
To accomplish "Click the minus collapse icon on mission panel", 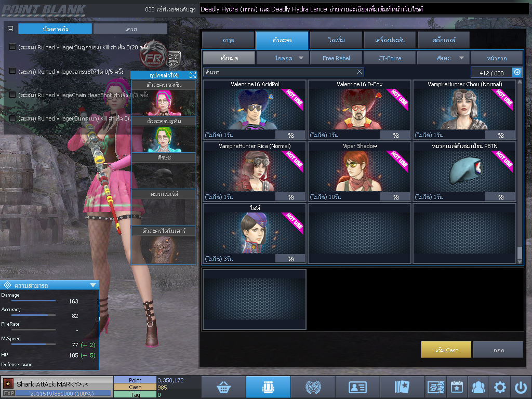I will click(10, 29).
